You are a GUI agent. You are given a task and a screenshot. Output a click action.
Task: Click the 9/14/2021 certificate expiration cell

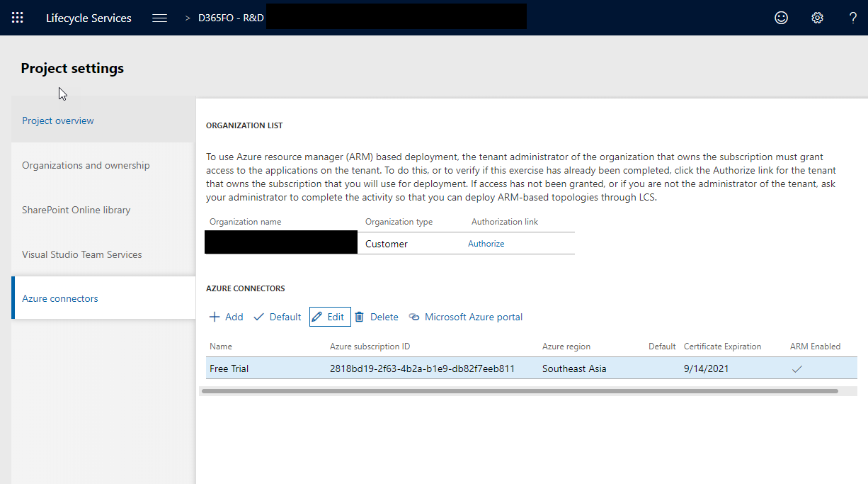(x=706, y=368)
